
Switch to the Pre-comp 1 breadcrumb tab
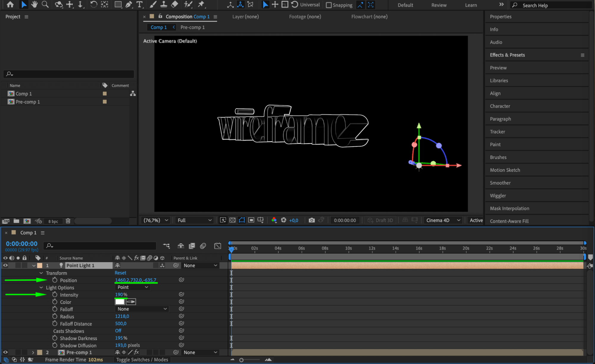click(x=192, y=27)
